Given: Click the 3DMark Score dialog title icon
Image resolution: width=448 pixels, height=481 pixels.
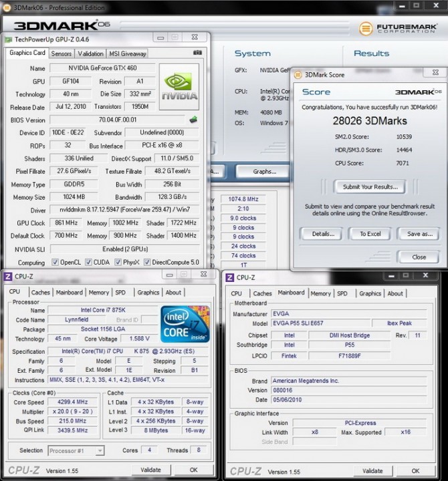Looking at the screenshot, I should click(x=298, y=75).
